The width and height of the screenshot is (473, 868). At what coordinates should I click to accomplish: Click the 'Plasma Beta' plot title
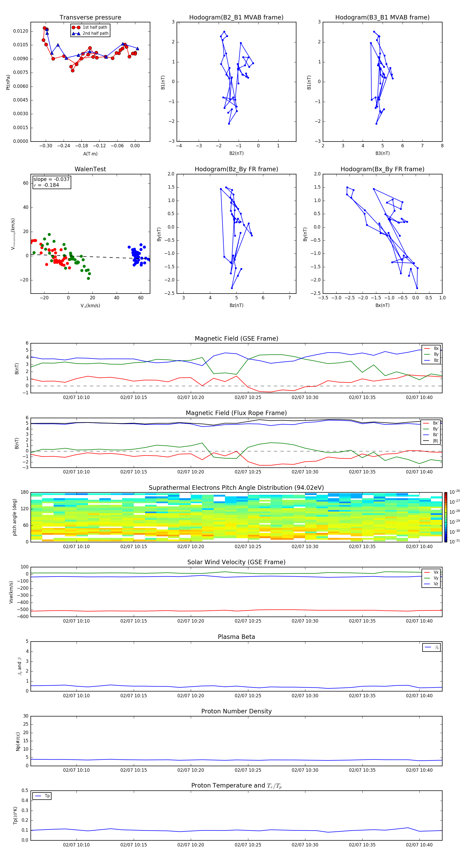click(236, 637)
